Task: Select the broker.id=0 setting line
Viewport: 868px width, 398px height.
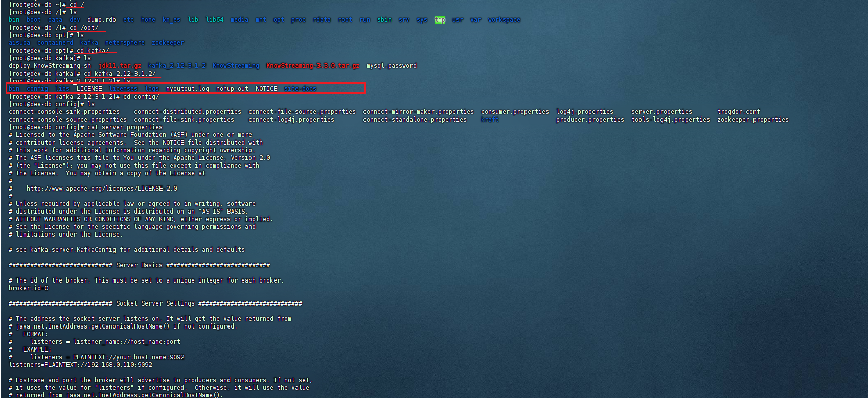Action: 29,288
